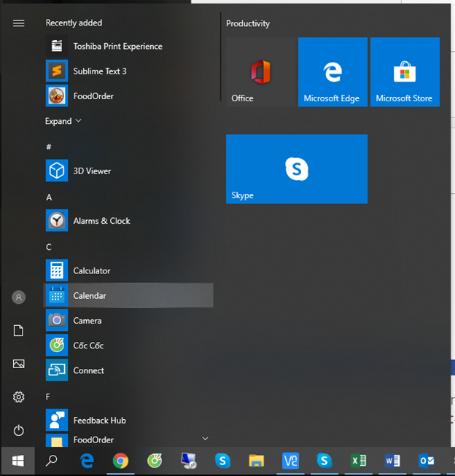Image resolution: width=455 pixels, height=476 pixels.
Task: Open the Microsoft Edge tile
Action: pos(333,72)
